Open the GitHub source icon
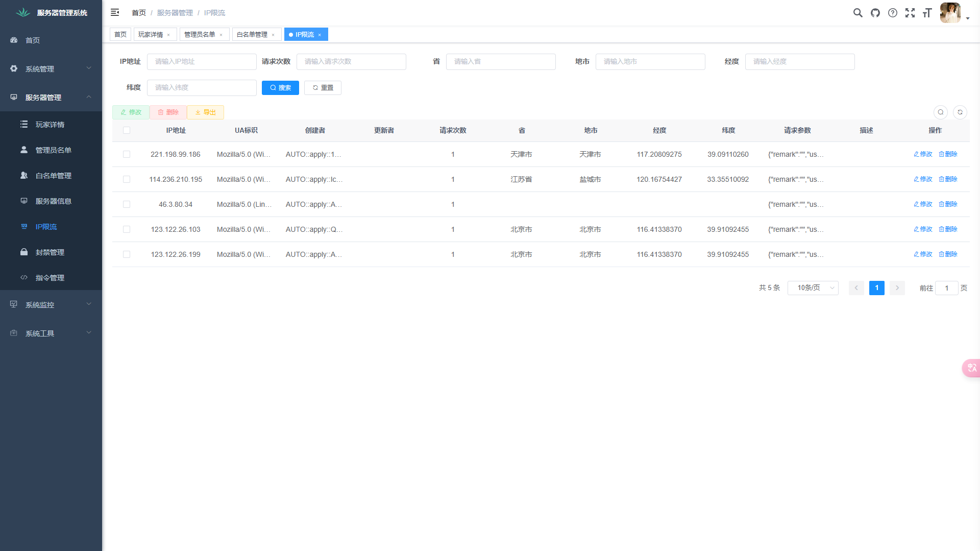Image resolution: width=980 pixels, height=551 pixels. tap(875, 13)
